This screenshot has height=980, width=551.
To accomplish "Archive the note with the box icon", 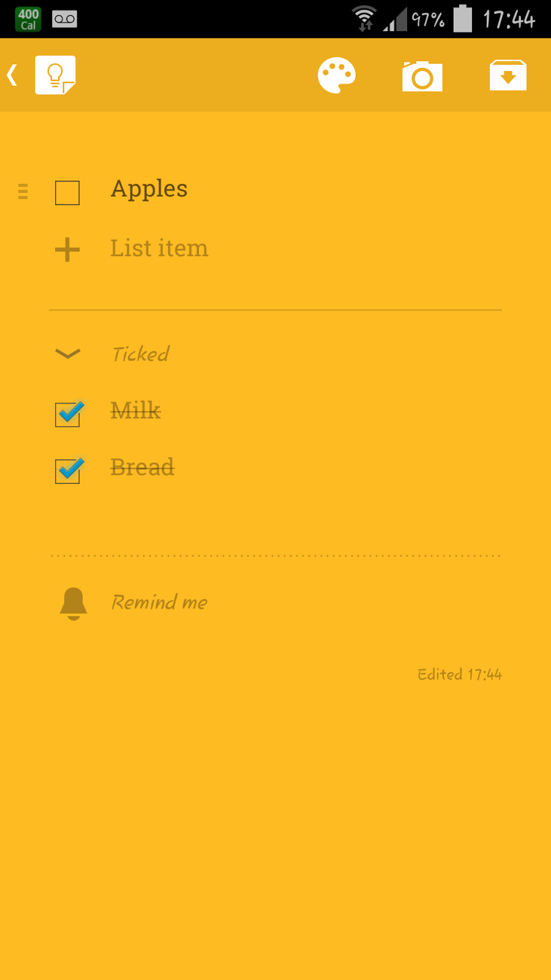I will pyautogui.click(x=508, y=75).
